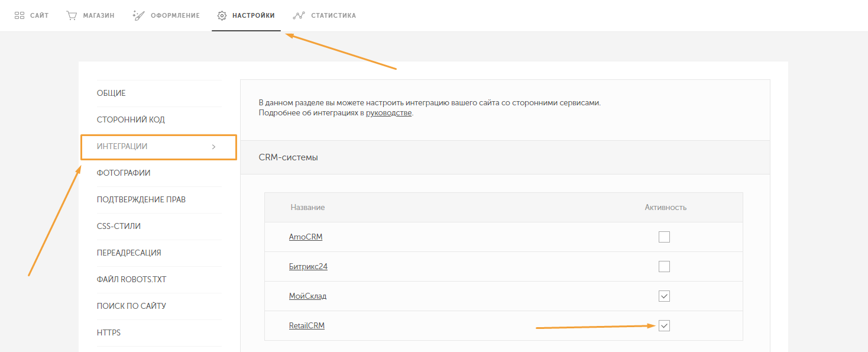Open the HTTPS settings section
Viewport: 868px width, 352px height.
click(x=109, y=332)
